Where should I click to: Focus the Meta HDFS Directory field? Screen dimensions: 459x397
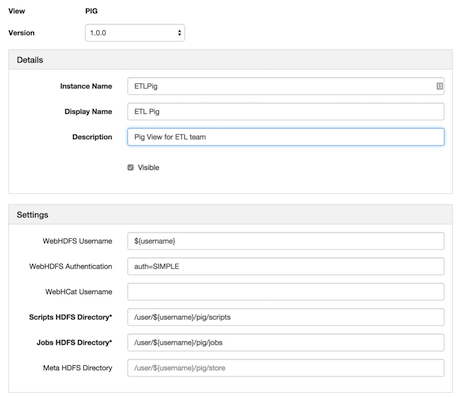[x=286, y=368]
